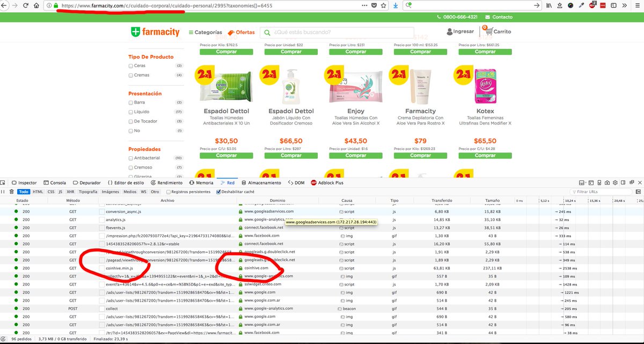Open the downloads arrow icon

[x=396, y=5]
